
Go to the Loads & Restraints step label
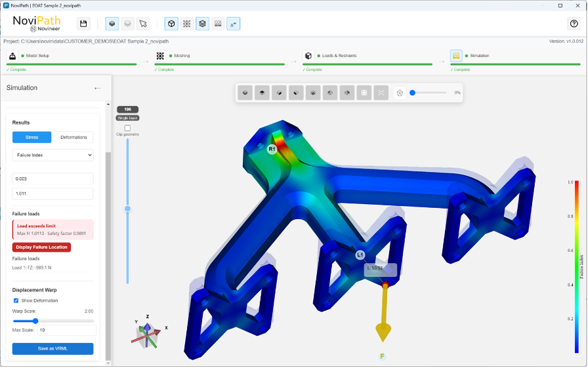339,56
